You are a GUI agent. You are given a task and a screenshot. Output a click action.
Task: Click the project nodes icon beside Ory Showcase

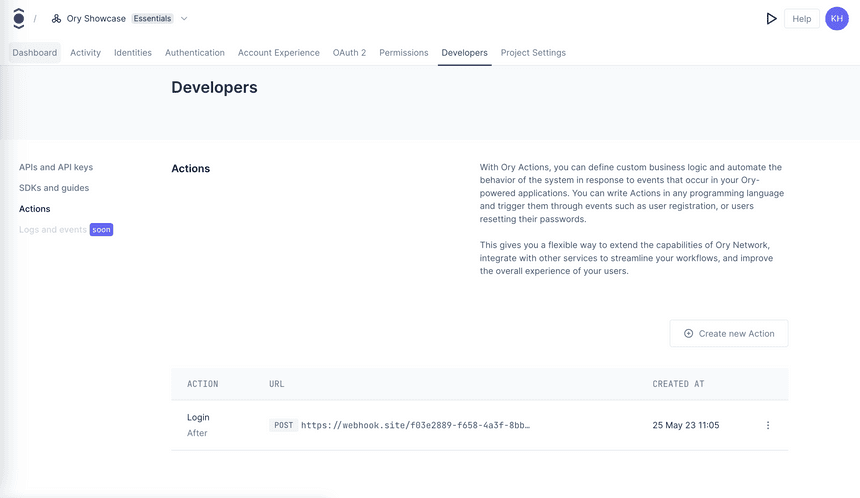click(x=56, y=19)
